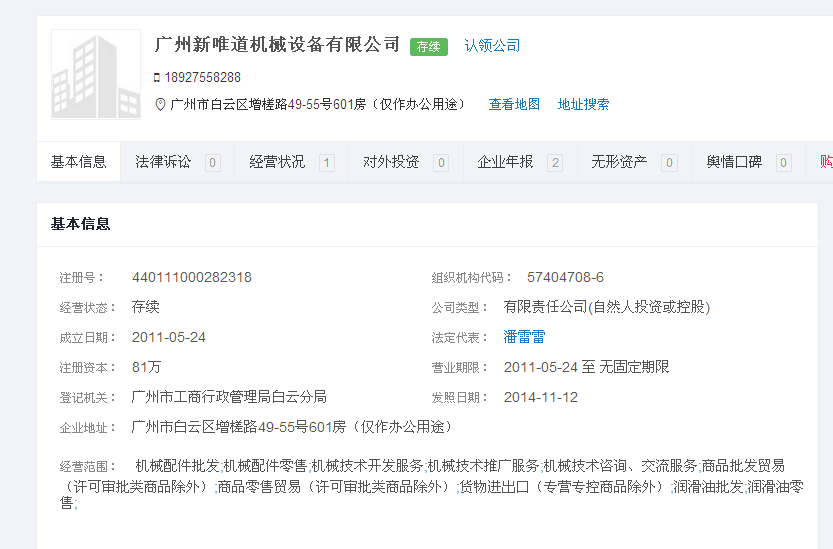Open the 经营状况 tab

click(277, 162)
